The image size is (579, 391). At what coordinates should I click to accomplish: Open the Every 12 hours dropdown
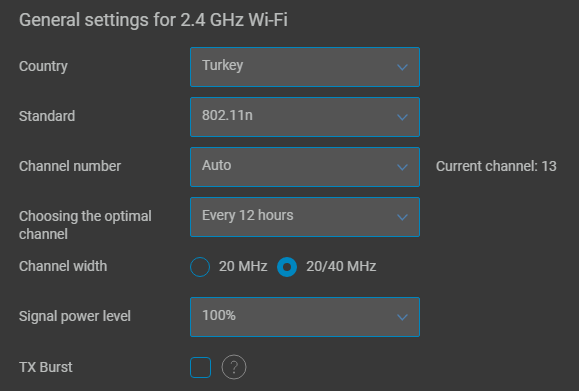[305, 217]
